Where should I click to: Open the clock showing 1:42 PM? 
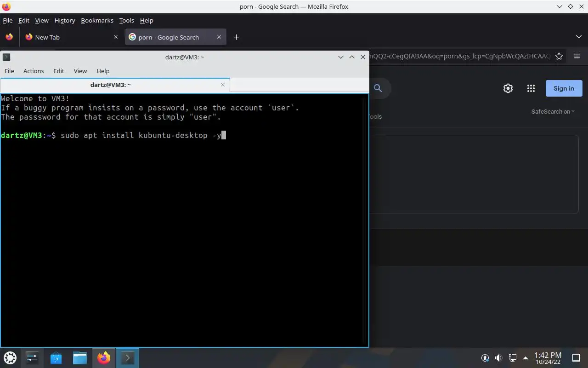point(548,358)
